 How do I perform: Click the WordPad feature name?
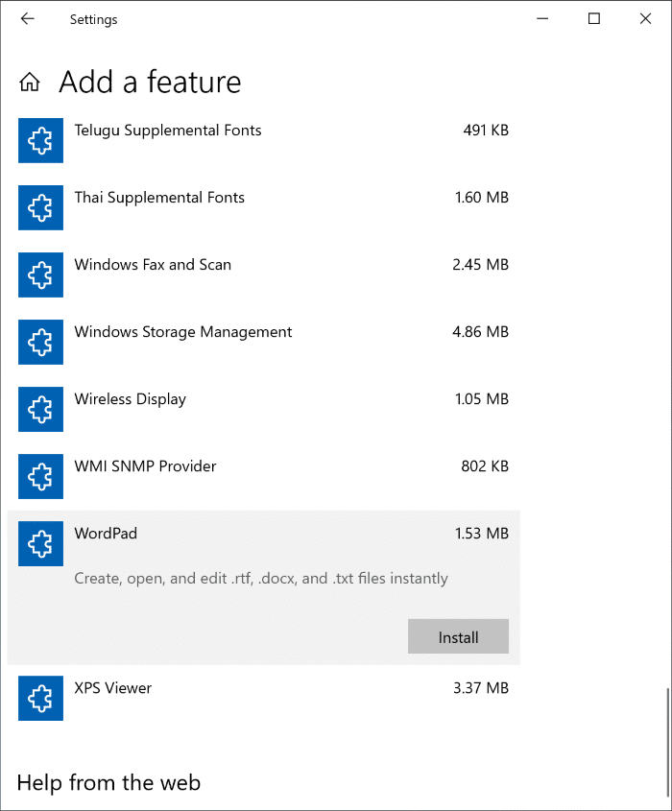coord(106,534)
